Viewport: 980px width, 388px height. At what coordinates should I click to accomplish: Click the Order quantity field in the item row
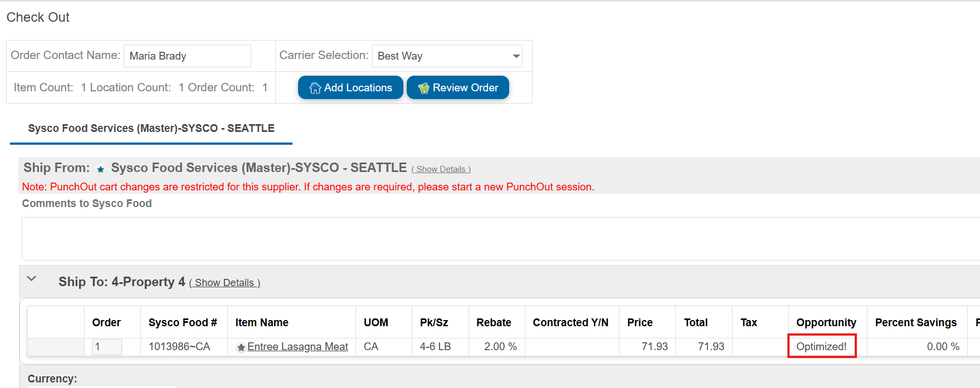(x=106, y=347)
